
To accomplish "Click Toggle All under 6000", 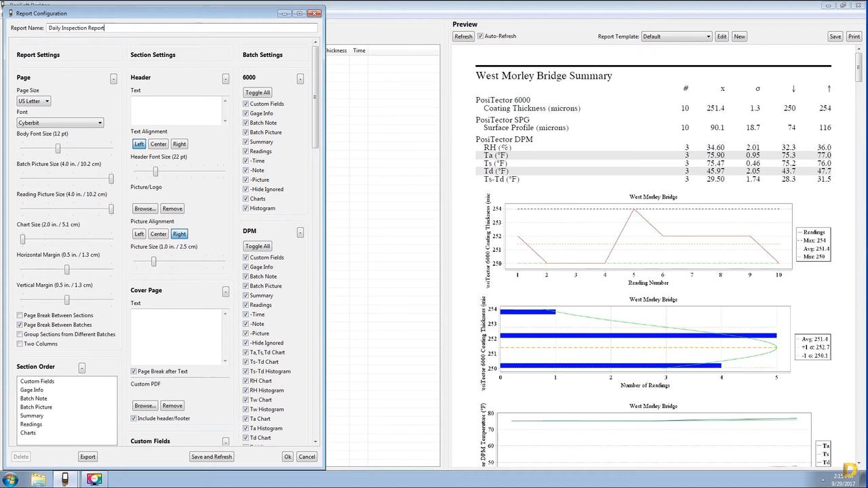I will click(258, 93).
